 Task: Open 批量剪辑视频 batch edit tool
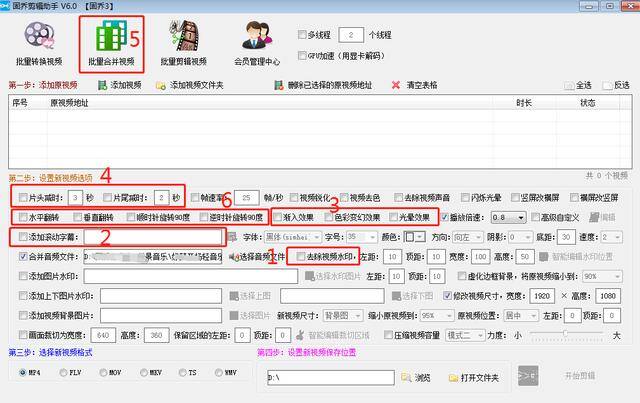click(184, 44)
